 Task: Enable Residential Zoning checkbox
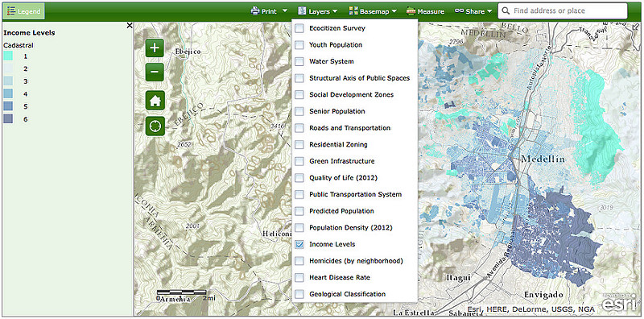[299, 145]
